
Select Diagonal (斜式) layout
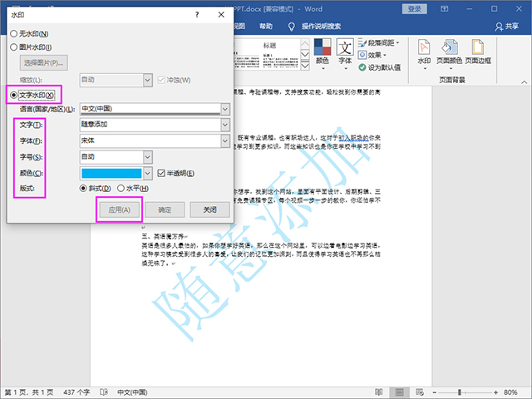point(95,189)
